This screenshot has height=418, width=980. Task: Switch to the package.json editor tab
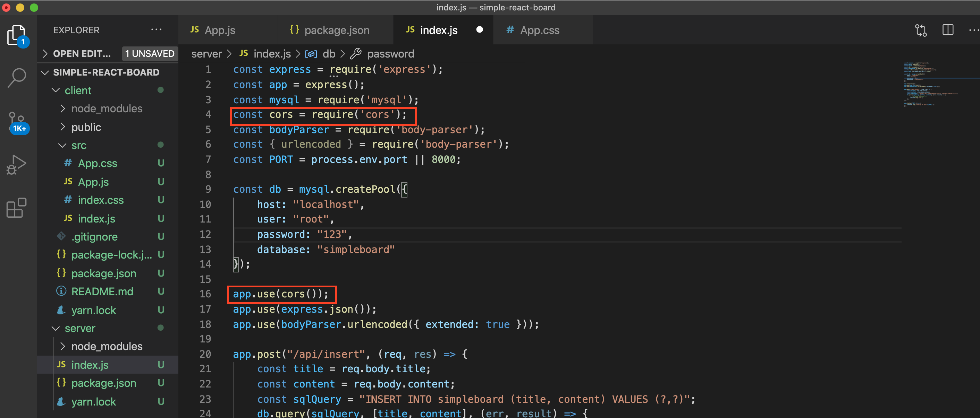click(x=336, y=30)
